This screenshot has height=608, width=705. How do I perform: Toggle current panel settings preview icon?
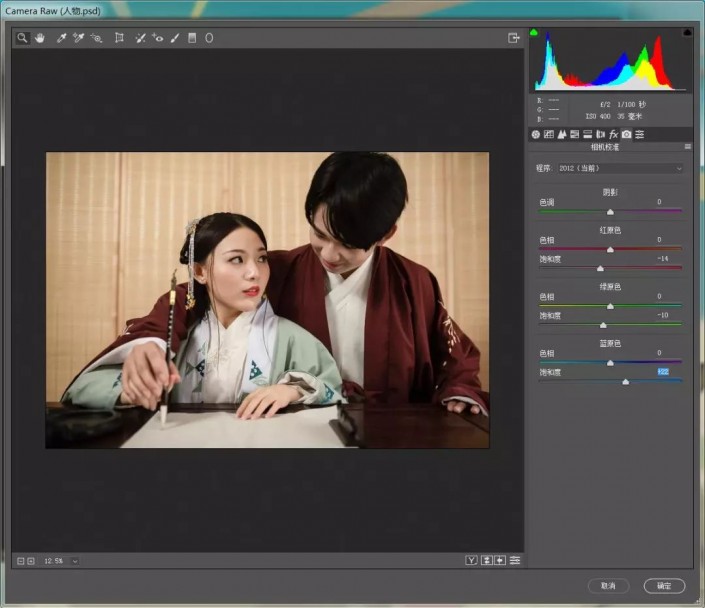tap(515, 560)
